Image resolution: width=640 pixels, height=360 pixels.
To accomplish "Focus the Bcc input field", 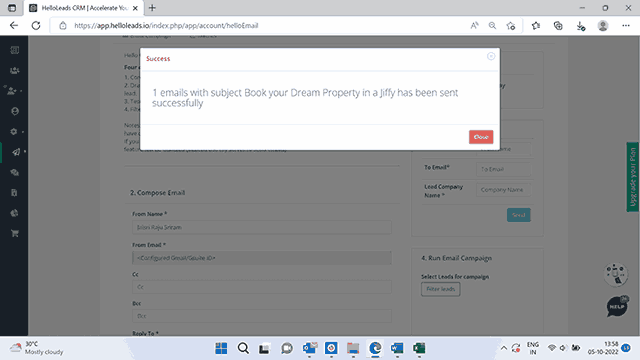I will [x=262, y=316].
